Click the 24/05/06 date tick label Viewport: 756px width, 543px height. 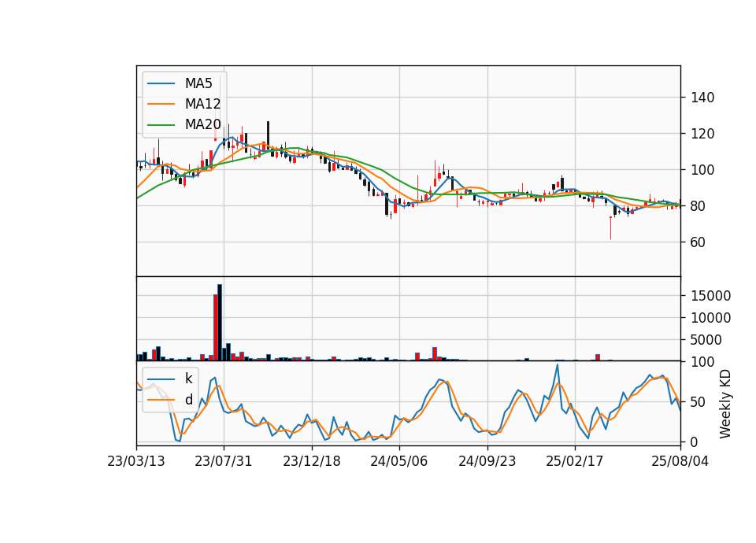pyautogui.click(x=398, y=461)
